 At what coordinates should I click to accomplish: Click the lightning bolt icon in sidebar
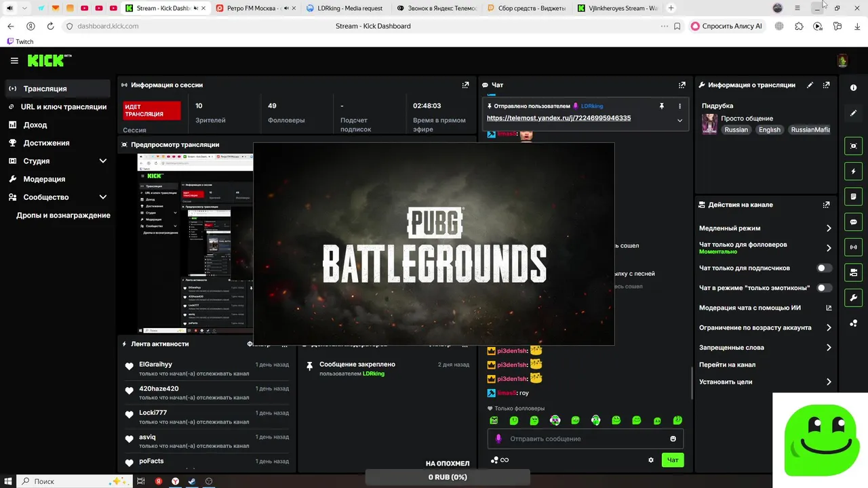853,171
